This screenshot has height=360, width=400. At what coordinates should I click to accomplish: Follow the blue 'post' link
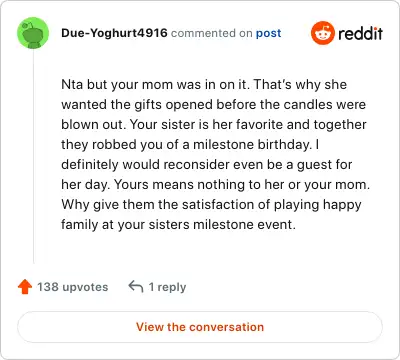[268, 33]
